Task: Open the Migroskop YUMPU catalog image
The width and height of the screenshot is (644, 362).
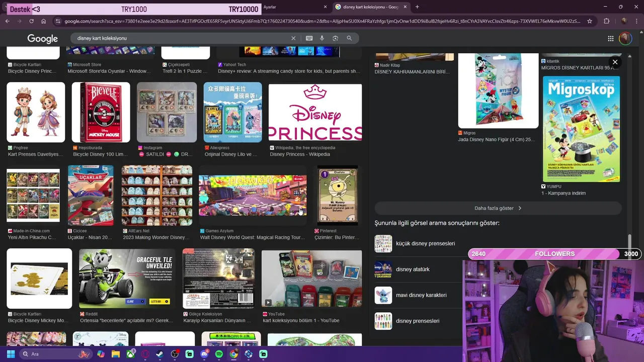Action: click(581, 129)
